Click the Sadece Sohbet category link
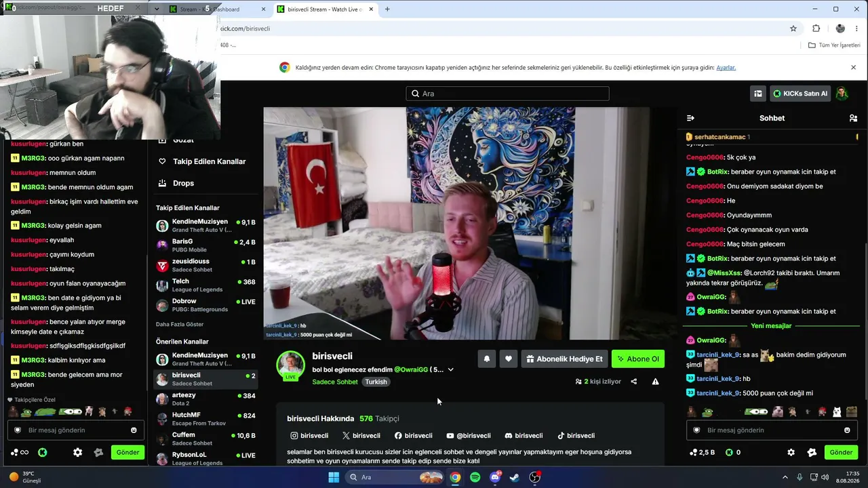This screenshot has height=488, width=868. point(335,382)
